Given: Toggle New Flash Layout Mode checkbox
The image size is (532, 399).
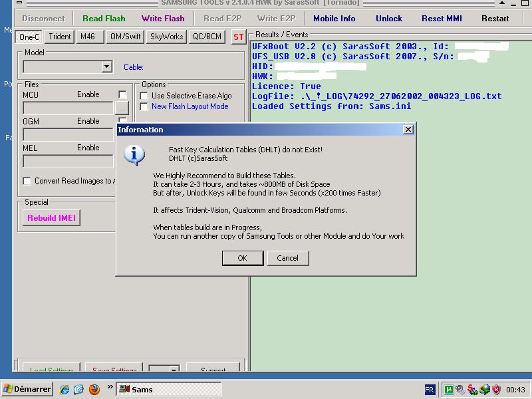Looking at the screenshot, I should click(144, 106).
